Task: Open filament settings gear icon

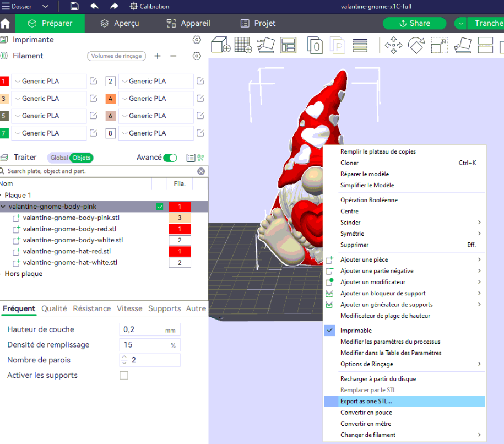Action: pos(197,56)
